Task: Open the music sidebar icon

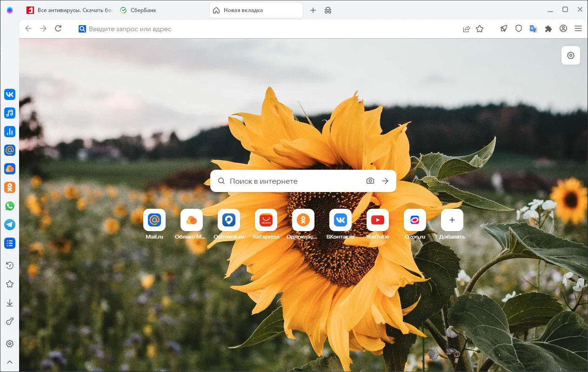Action: pyautogui.click(x=9, y=113)
